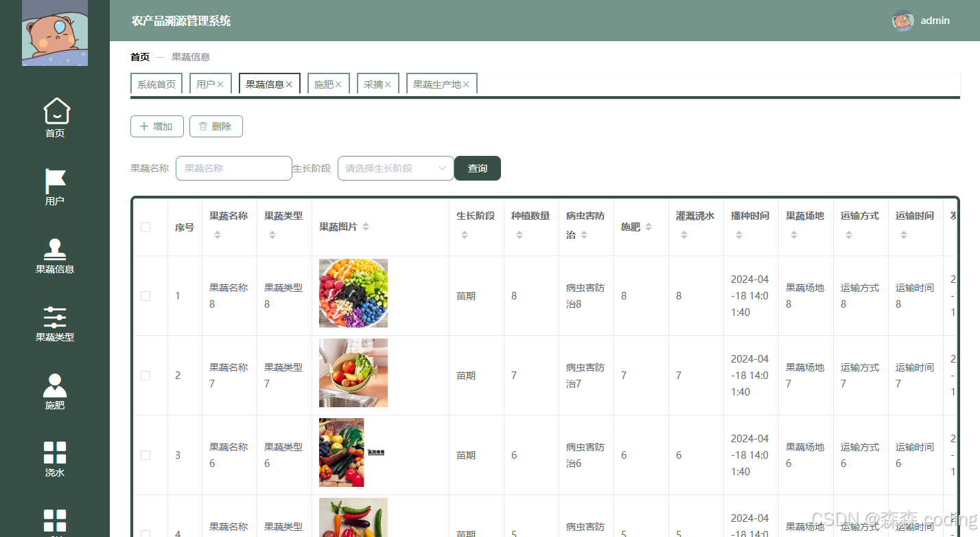Screen dimensions: 980x537
Task: Sort table by 运输方式 column
Action: point(849,235)
